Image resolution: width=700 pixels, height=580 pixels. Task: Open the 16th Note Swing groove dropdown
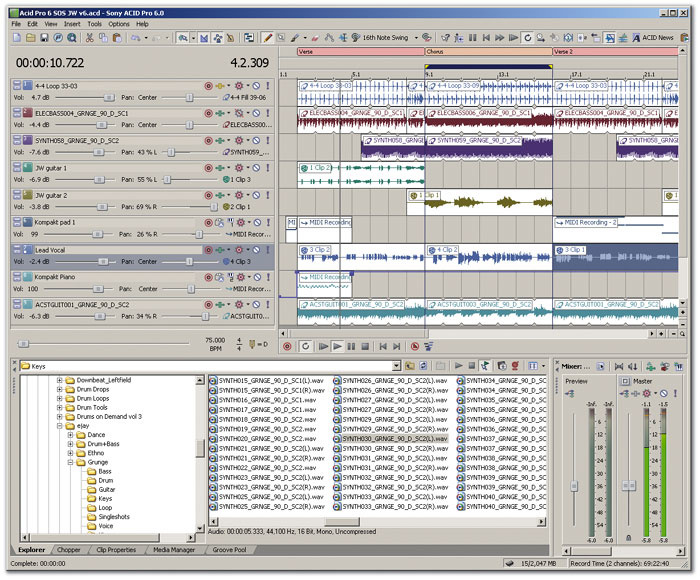(x=416, y=38)
